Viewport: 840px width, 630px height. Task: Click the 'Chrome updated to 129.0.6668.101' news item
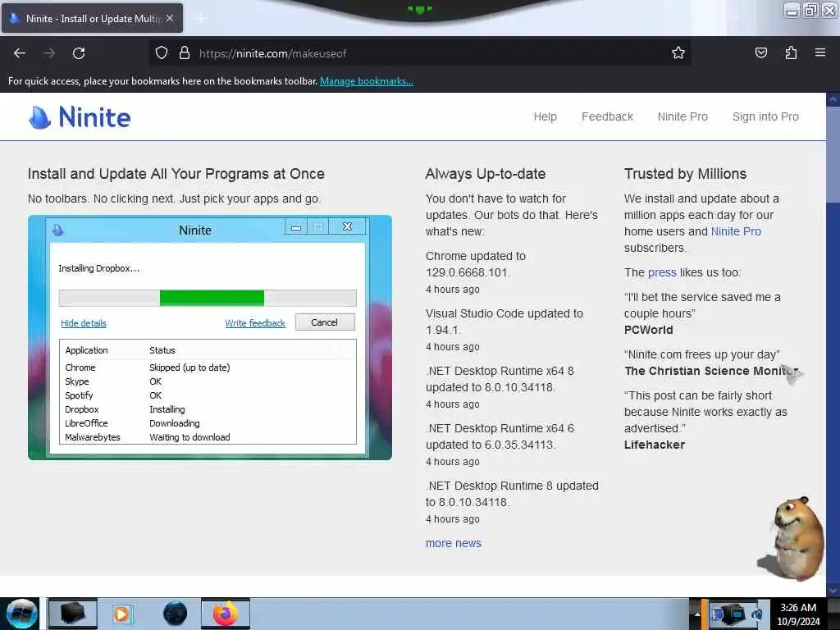(x=475, y=264)
